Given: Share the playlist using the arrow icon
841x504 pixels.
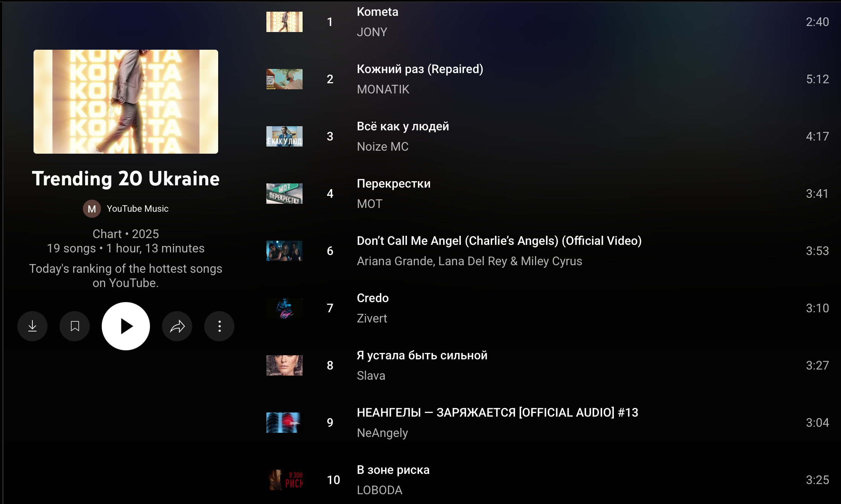Looking at the screenshot, I should 177,326.
